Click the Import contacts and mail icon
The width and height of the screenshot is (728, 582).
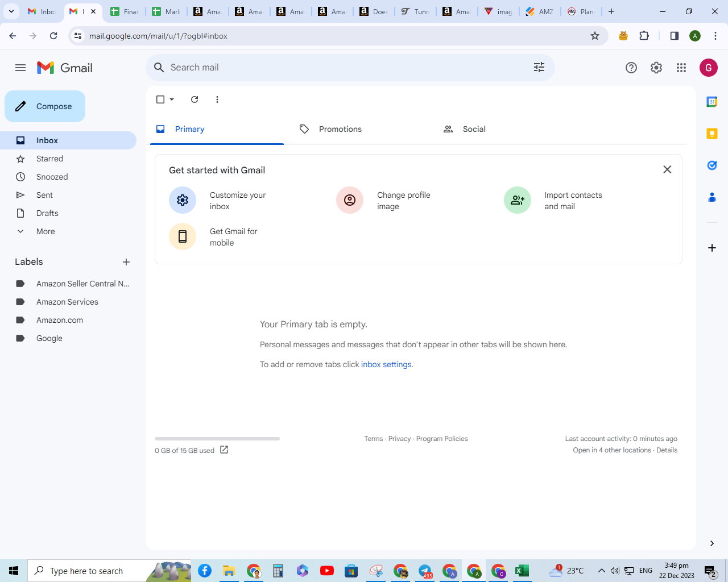point(518,200)
